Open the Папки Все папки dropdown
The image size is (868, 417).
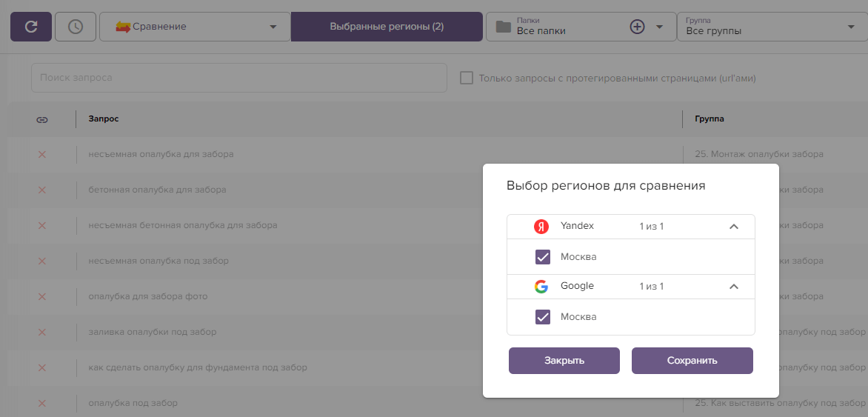click(x=581, y=27)
